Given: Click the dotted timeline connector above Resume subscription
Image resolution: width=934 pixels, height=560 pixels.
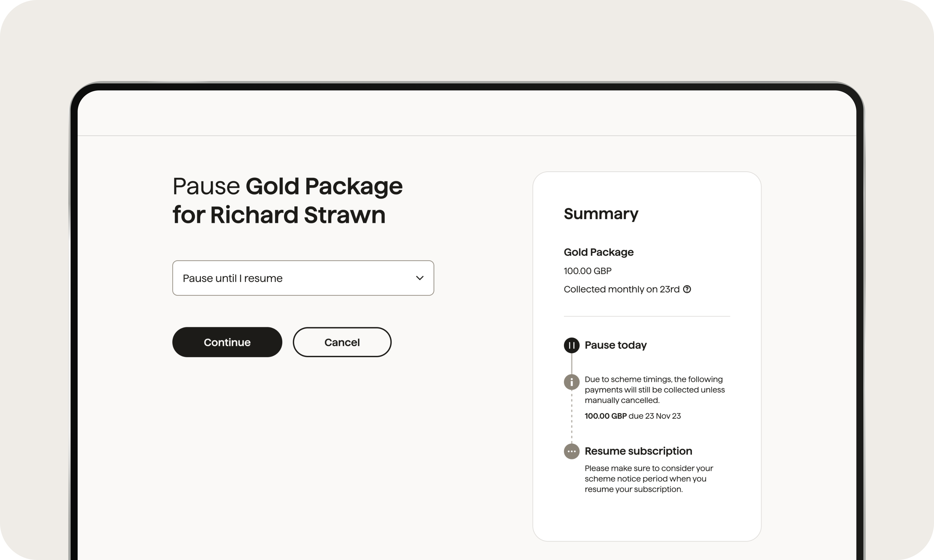Looking at the screenshot, I should click(571, 419).
